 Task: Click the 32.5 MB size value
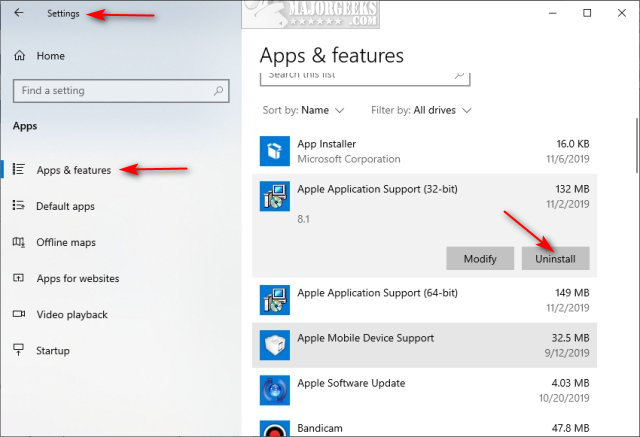click(571, 338)
